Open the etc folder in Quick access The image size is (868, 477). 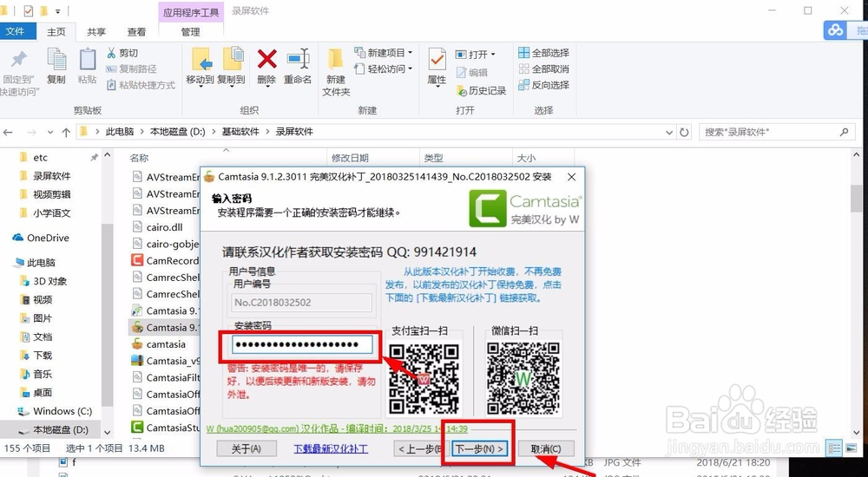[41, 158]
